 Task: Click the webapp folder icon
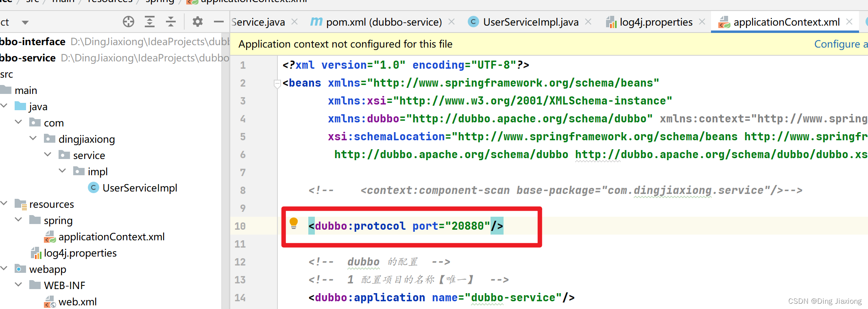20,268
